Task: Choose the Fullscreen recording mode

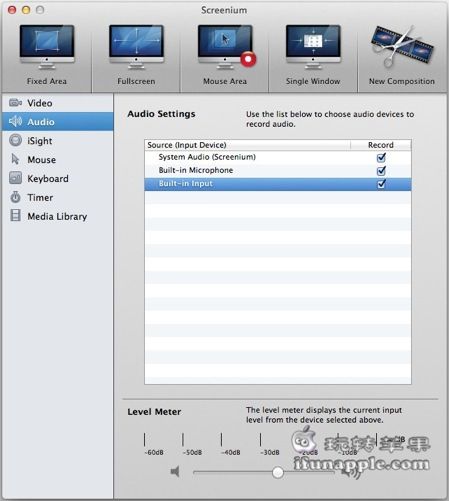Action: (x=136, y=55)
